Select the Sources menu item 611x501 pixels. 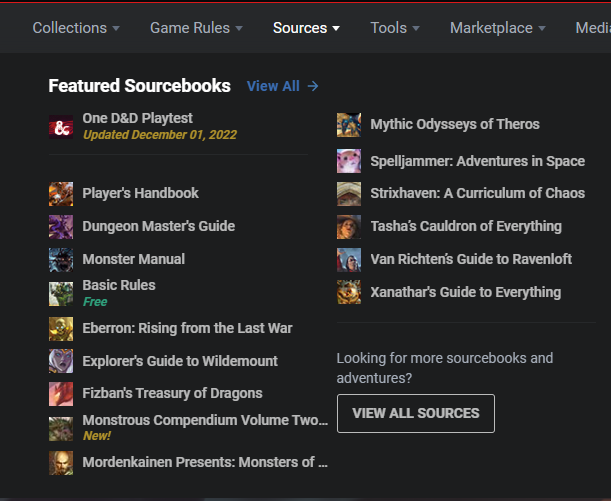click(306, 28)
